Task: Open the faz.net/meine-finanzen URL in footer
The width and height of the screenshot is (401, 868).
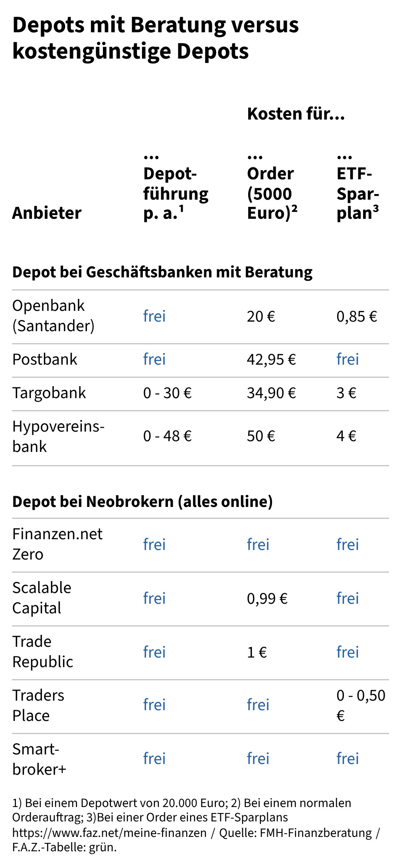Action: tap(110, 833)
